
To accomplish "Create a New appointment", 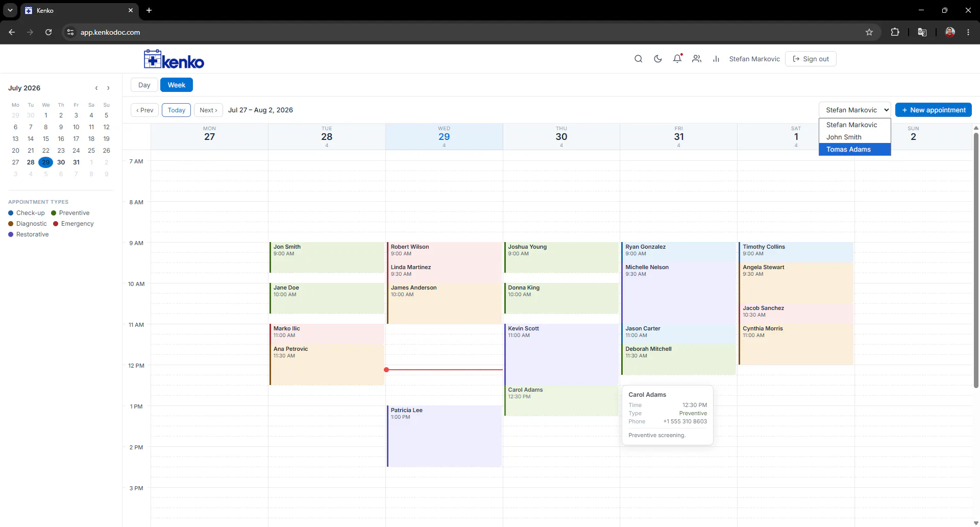I will pos(933,110).
